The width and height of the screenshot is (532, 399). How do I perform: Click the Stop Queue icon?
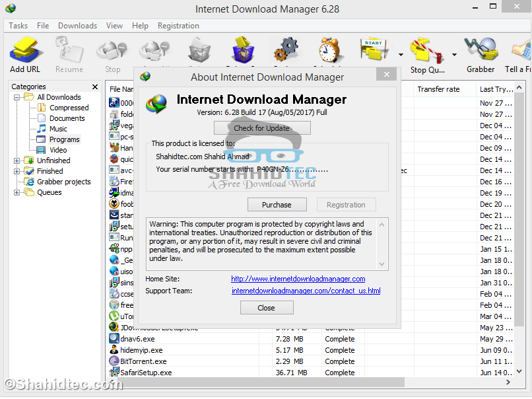click(427, 51)
